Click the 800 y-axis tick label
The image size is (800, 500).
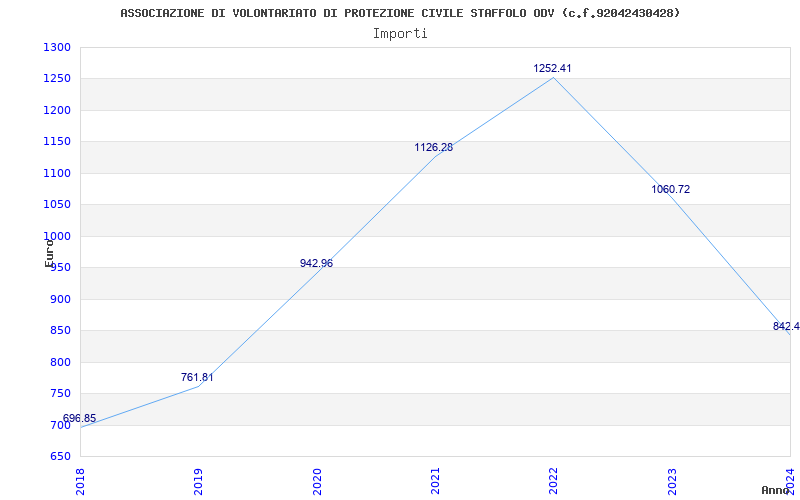(60, 362)
